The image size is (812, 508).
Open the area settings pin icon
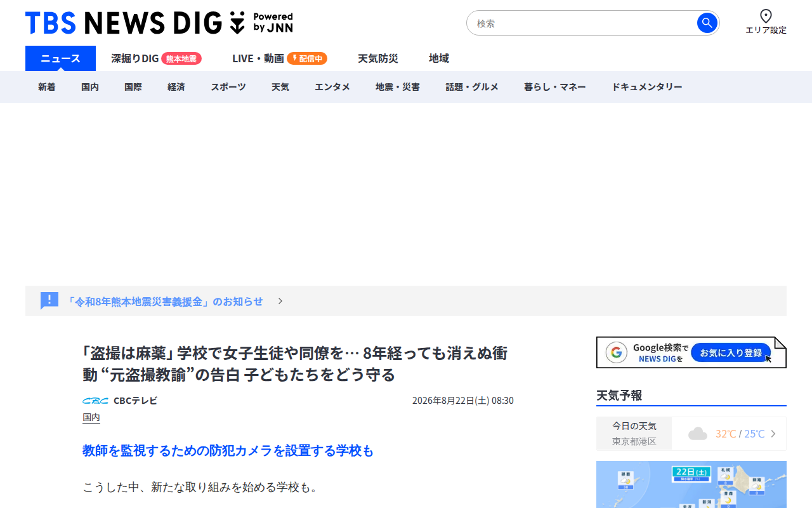(766, 17)
